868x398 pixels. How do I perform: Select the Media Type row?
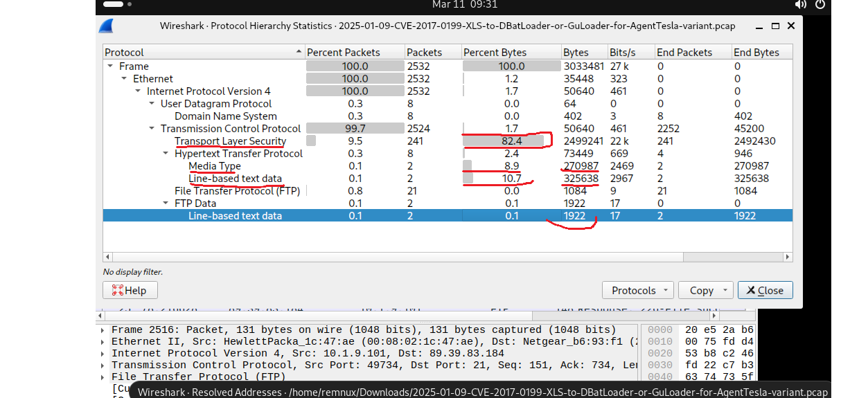[x=448, y=166]
